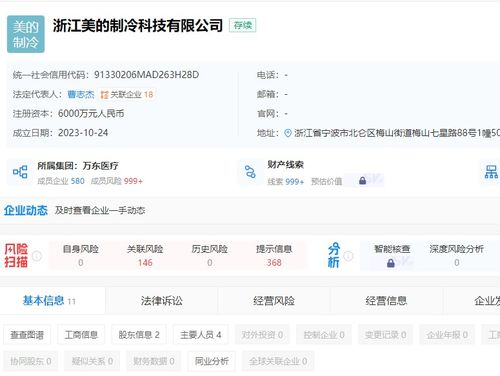Select the 查查图谱 sub-tab

pos(27,335)
